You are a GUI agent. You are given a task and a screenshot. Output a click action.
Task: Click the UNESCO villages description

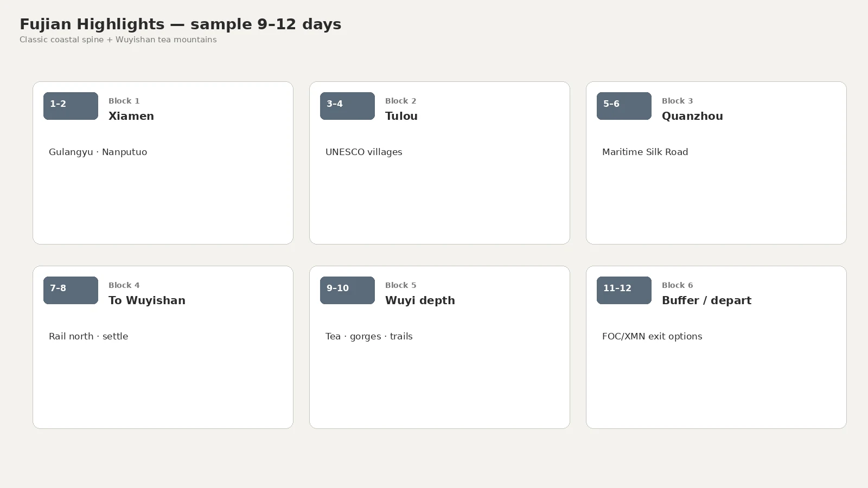click(363, 152)
